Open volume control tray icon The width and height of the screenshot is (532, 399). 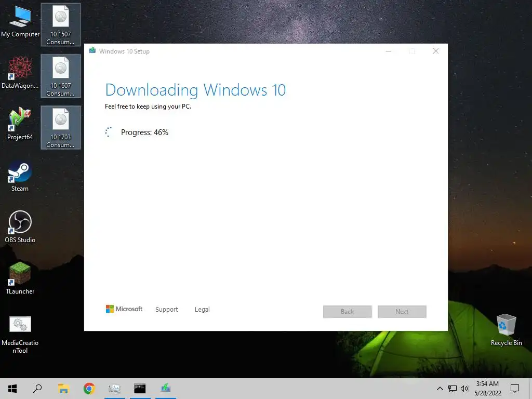[464, 389]
